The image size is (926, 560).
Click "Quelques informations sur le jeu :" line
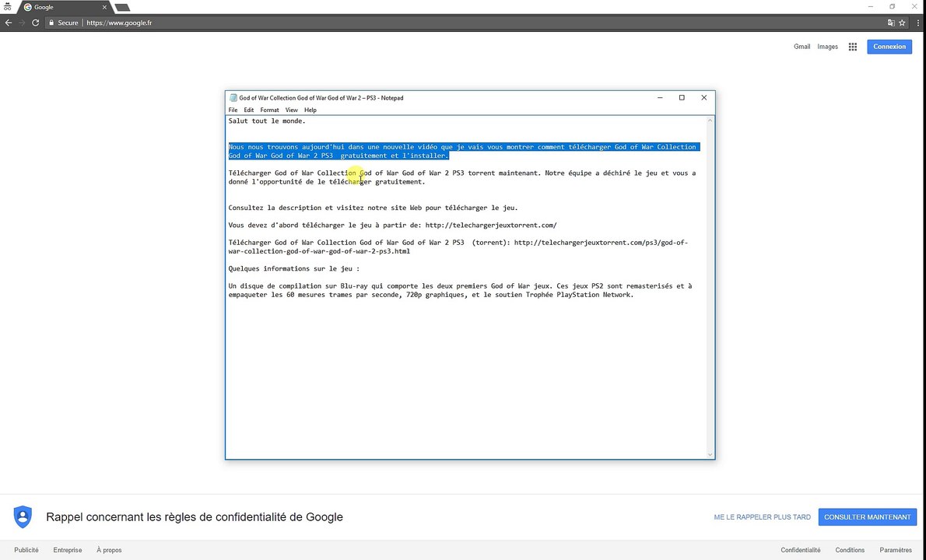point(293,268)
